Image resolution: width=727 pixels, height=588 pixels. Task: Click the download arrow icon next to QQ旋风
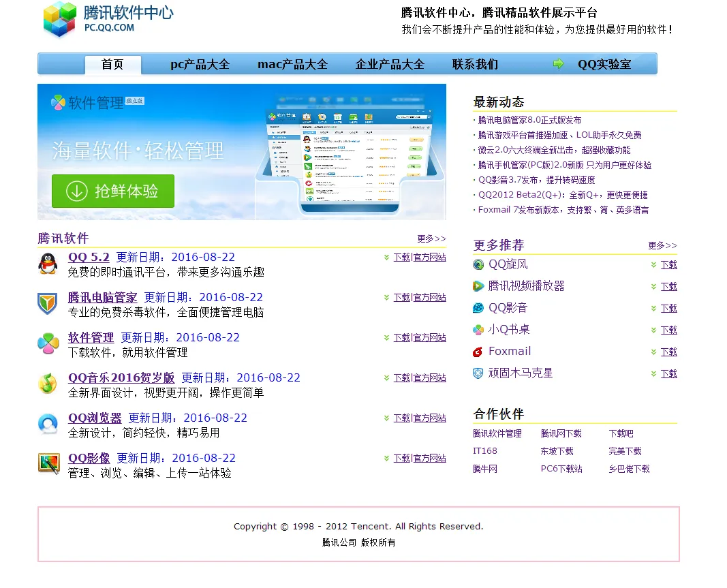coord(653,265)
